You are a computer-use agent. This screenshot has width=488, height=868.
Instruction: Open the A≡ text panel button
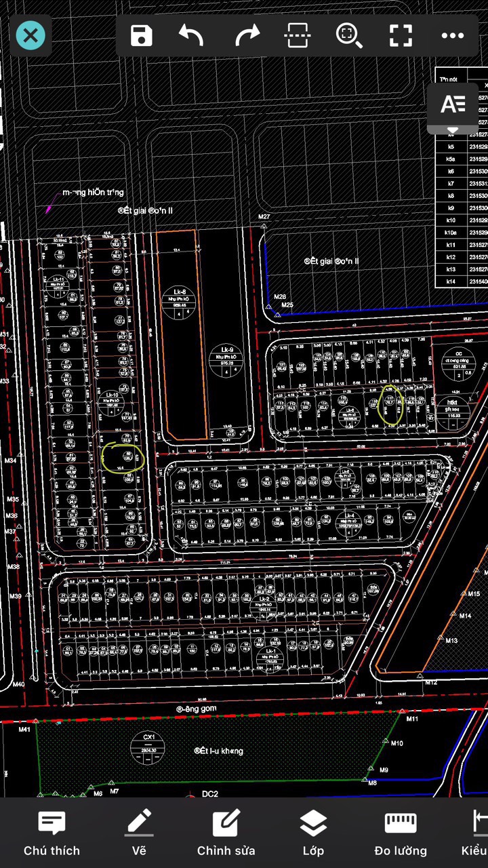(453, 104)
